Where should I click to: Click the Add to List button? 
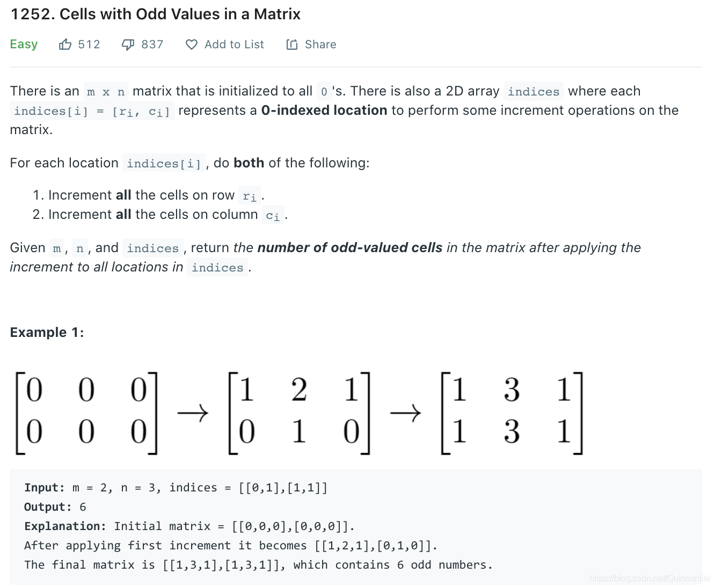click(x=234, y=44)
